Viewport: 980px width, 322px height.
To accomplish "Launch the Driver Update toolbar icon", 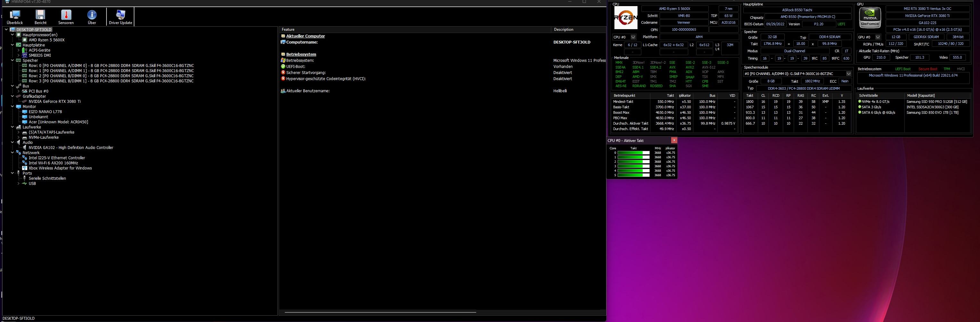I will (x=121, y=18).
